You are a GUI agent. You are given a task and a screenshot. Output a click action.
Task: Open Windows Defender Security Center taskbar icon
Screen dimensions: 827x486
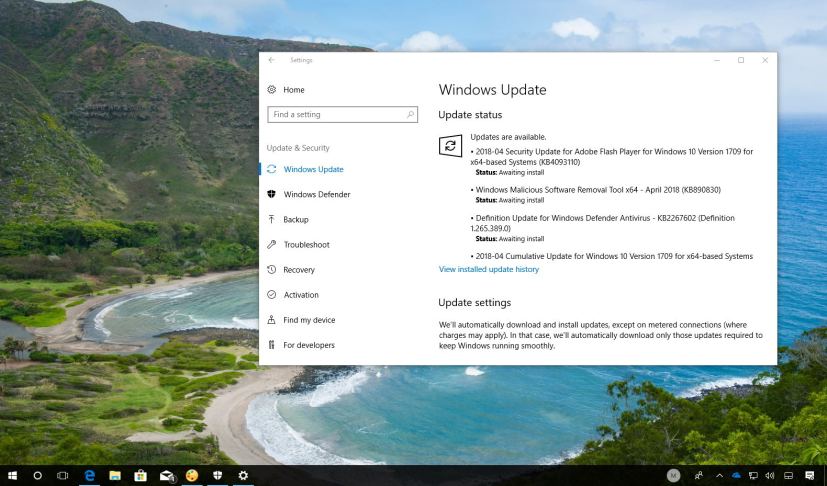pyautogui.click(x=217, y=475)
